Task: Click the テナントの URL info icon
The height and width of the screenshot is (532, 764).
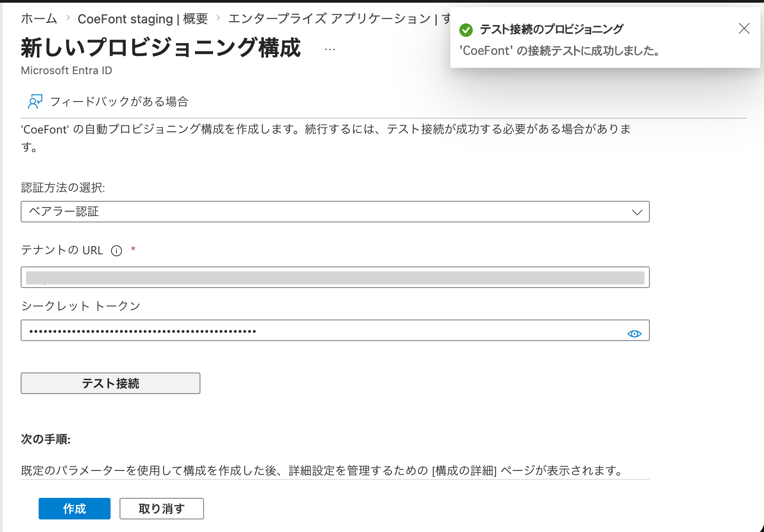Action: pyautogui.click(x=116, y=251)
